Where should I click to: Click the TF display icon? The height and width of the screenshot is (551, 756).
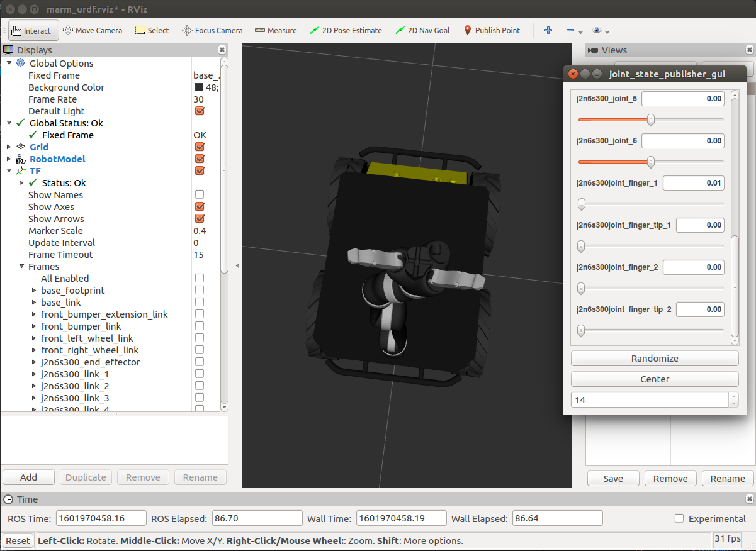pos(20,170)
